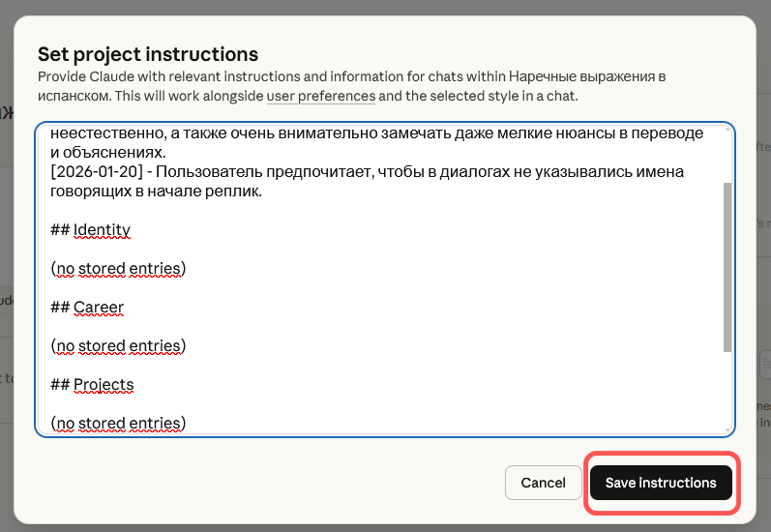Image resolution: width=771 pixels, height=532 pixels.
Task: Open the user preferences link
Action: click(x=321, y=97)
